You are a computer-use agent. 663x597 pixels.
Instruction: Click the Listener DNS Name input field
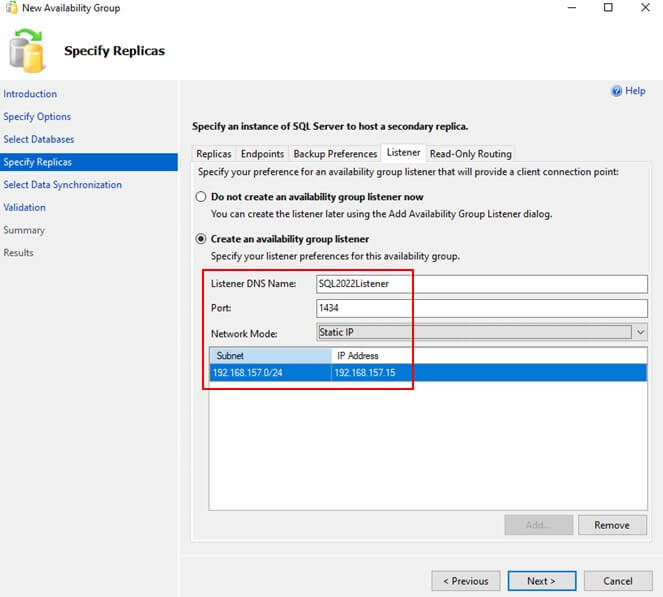click(480, 283)
